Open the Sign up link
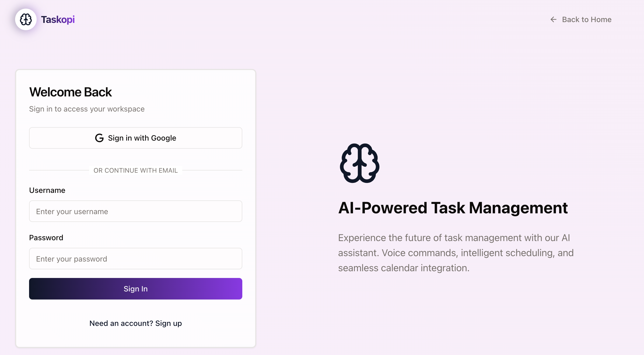The image size is (644, 355). click(168, 323)
